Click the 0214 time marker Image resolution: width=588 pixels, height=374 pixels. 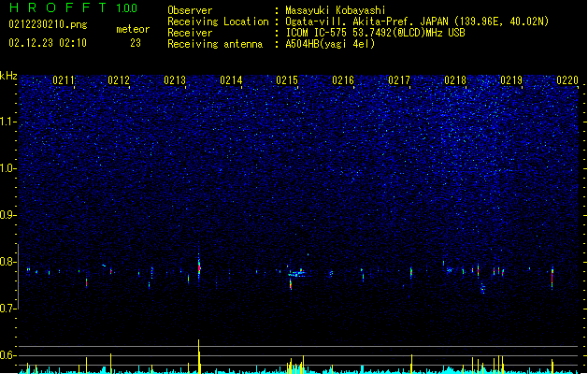(x=231, y=80)
